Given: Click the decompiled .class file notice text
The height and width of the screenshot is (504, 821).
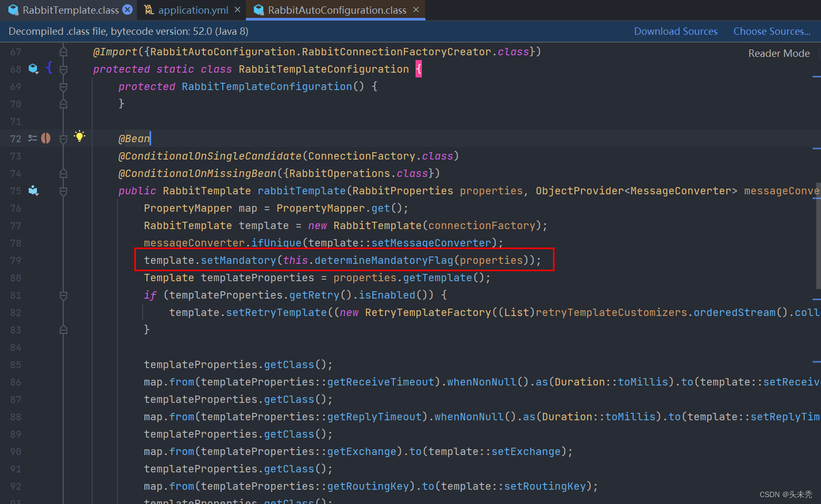Looking at the screenshot, I should tap(128, 31).
